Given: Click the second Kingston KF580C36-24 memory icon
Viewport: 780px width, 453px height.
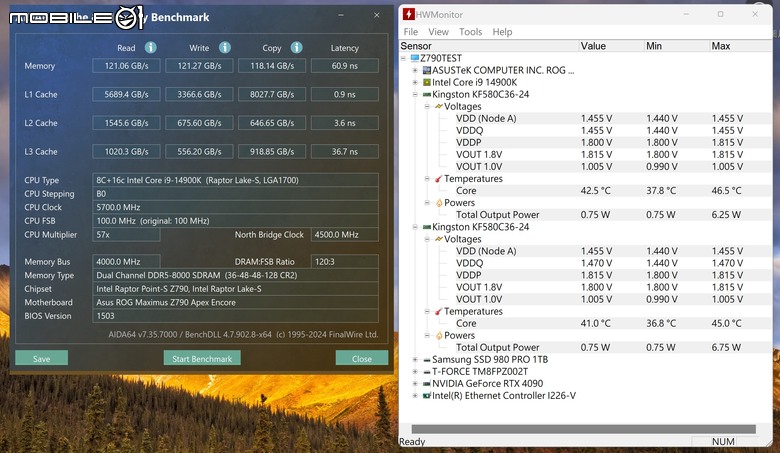Looking at the screenshot, I should (x=426, y=227).
